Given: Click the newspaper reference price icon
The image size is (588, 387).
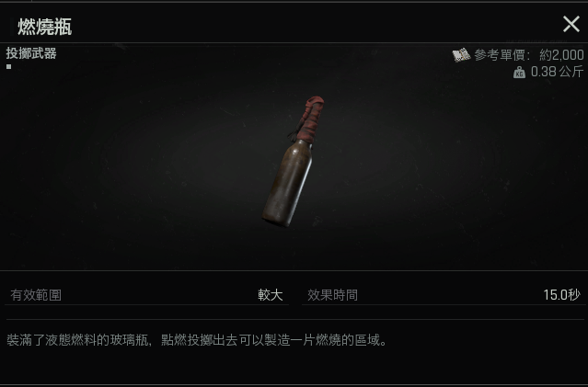Looking at the screenshot, I should 461,55.
